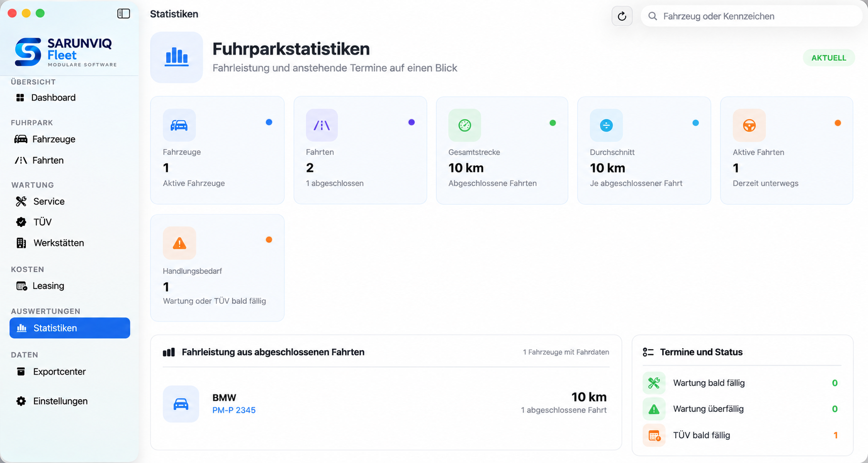The width and height of the screenshot is (868, 463).
Task: Click the calendar icon beside Leasing
Action: pos(21,286)
